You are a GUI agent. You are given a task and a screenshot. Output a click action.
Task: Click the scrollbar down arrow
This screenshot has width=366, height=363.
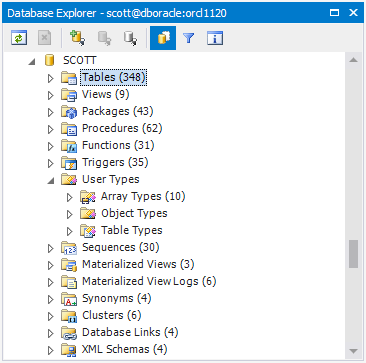(354, 350)
